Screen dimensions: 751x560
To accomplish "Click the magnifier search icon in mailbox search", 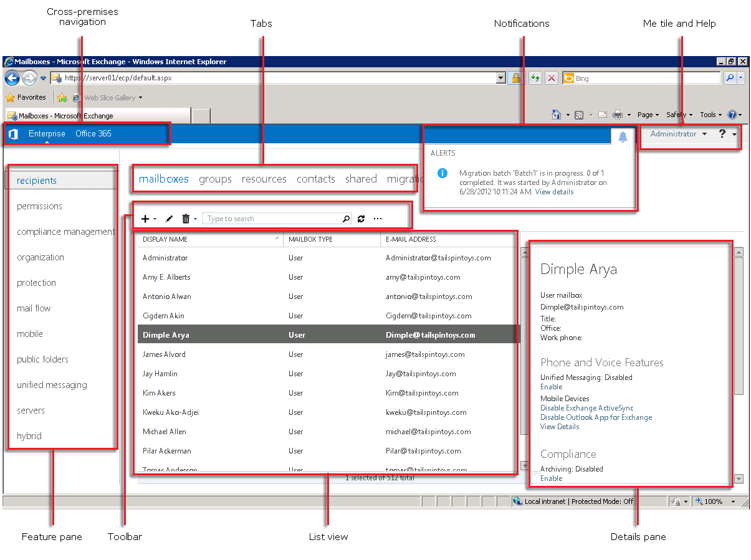I will coord(347,219).
